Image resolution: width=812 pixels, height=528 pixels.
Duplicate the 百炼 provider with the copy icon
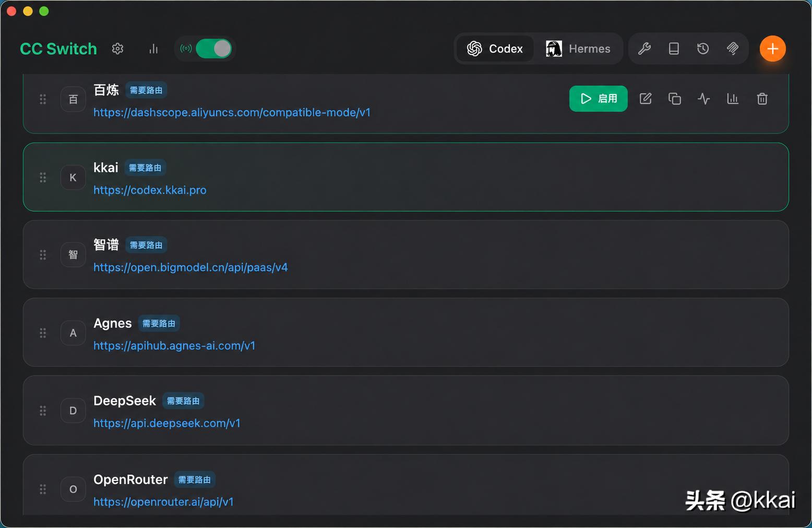point(675,99)
